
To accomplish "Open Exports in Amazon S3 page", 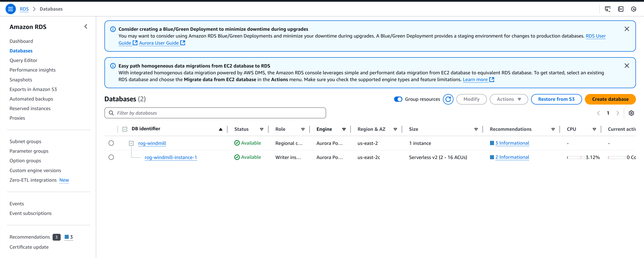I will [33, 89].
